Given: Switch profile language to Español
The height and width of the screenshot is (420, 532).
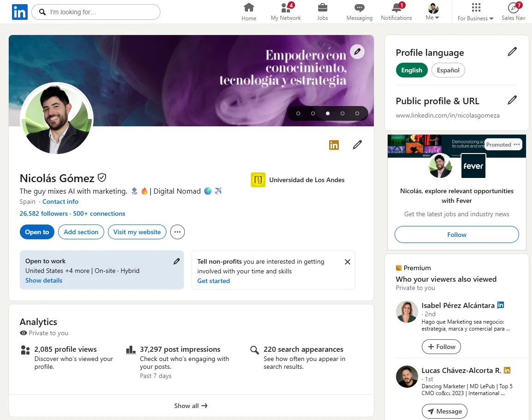Looking at the screenshot, I should coord(448,70).
